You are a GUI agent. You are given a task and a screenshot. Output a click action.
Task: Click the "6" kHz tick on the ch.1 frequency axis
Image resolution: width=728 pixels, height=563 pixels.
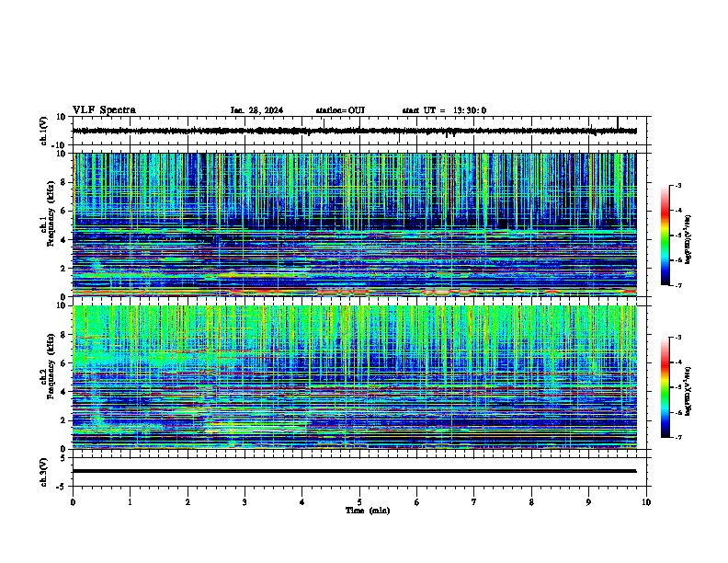click(x=64, y=212)
